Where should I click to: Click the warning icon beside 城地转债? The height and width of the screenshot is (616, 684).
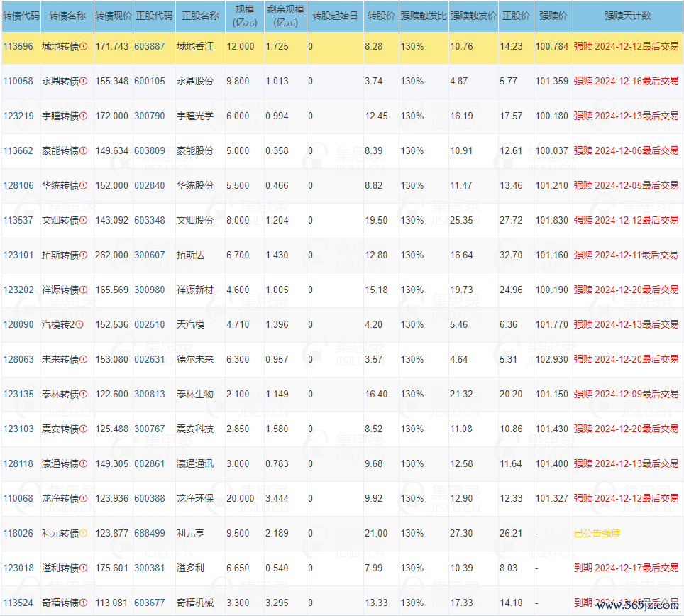(83, 46)
